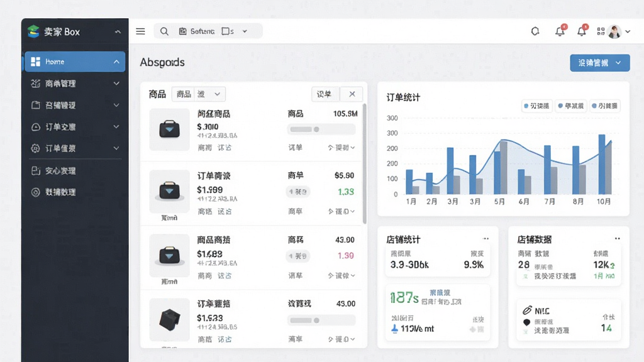Toggle the rightmost legend chip in 订单统计

tap(604, 106)
